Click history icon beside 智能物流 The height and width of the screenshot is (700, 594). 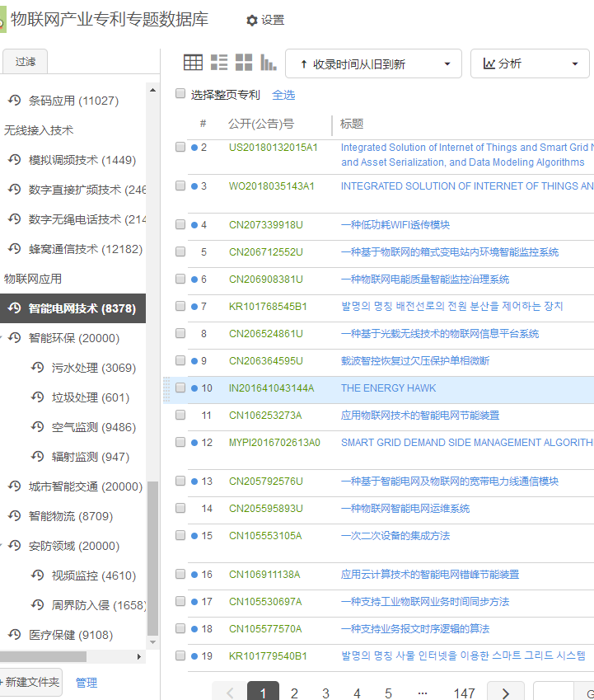(14, 516)
